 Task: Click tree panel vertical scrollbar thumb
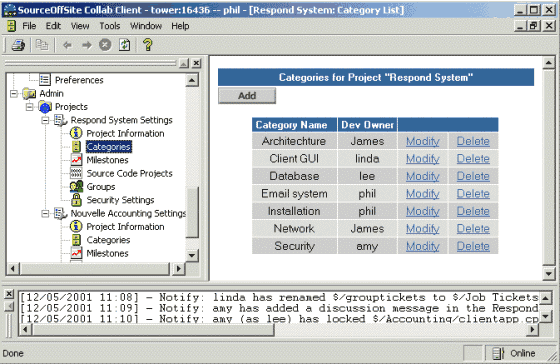[192, 212]
